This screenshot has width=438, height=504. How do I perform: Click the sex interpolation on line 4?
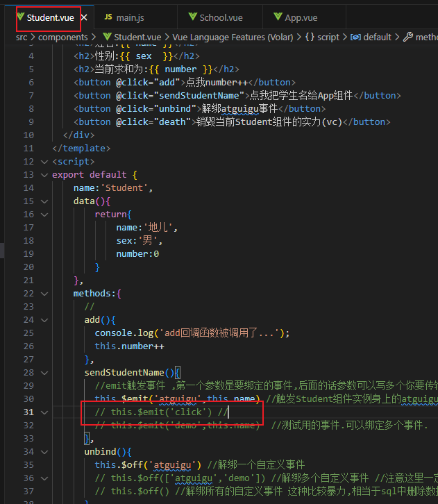[x=146, y=56]
